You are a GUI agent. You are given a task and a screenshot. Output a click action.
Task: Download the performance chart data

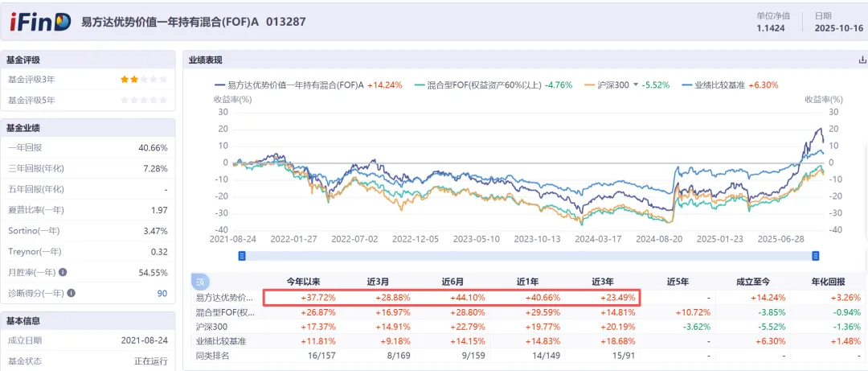pyautogui.click(x=862, y=60)
